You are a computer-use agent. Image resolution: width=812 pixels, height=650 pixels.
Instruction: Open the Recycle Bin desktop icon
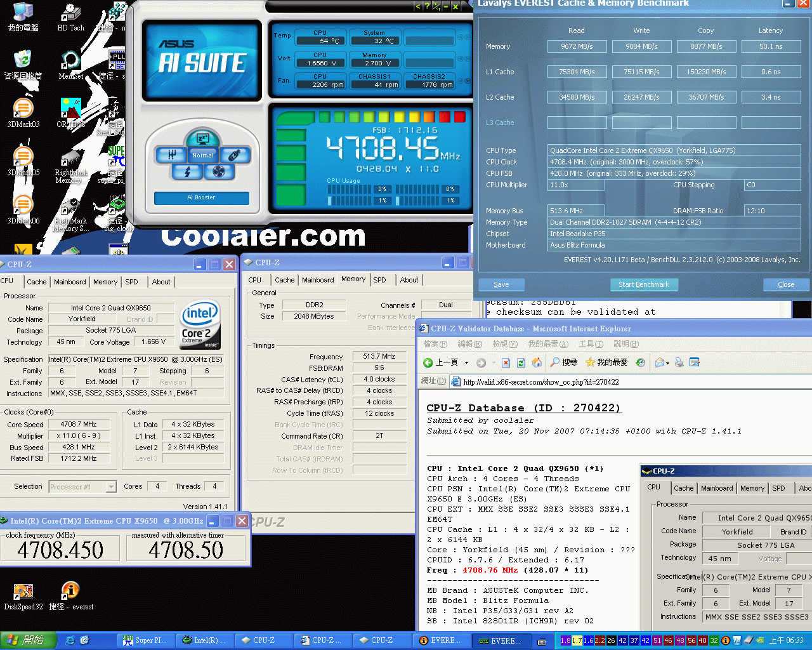23,65
